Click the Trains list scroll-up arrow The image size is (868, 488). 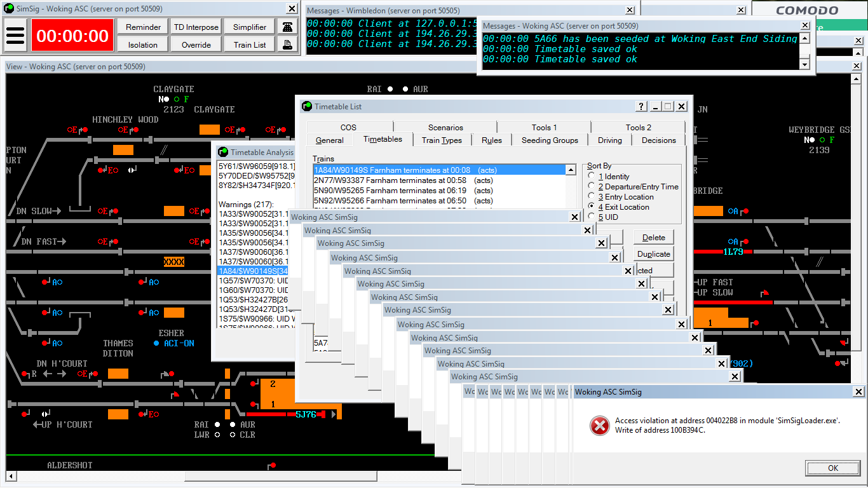coord(571,170)
